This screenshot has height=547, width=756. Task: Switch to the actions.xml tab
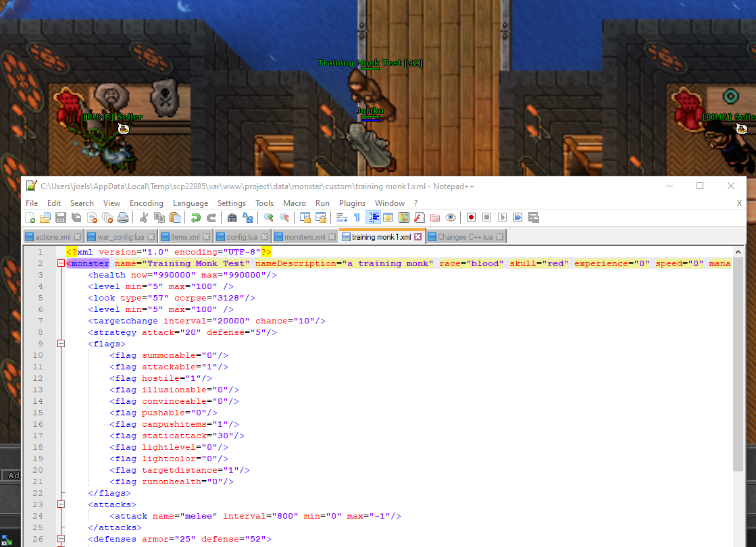tap(53, 237)
